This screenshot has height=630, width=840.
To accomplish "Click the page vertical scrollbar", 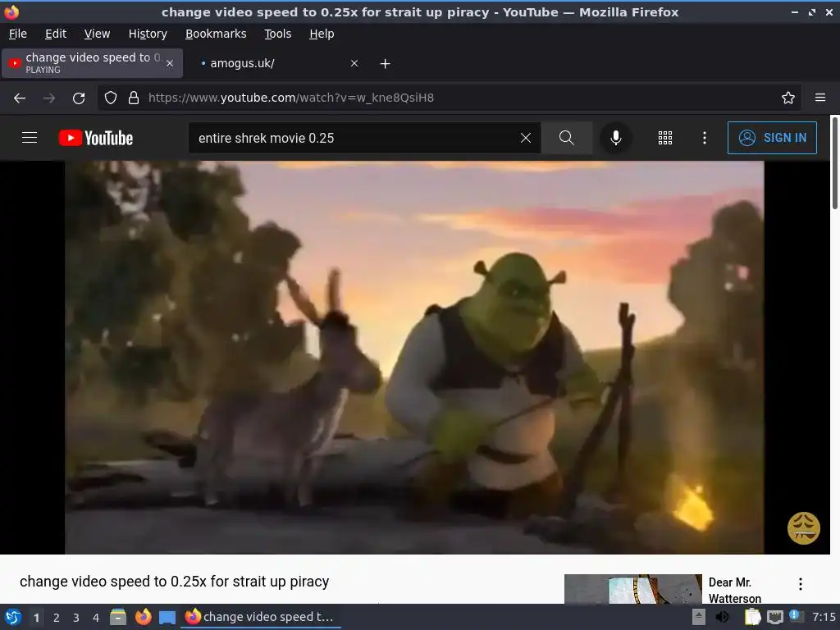I will (834, 163).
